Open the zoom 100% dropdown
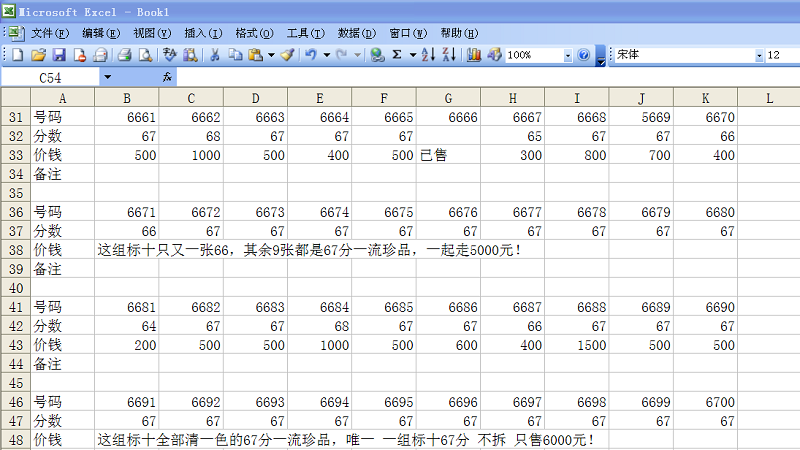Screen dimensions: 800x450 568,55
